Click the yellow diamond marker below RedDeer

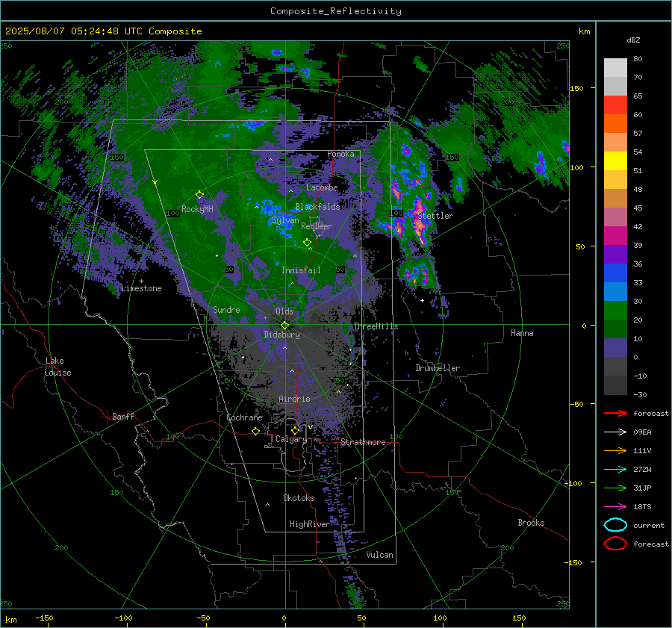click(x=307, y=243)
